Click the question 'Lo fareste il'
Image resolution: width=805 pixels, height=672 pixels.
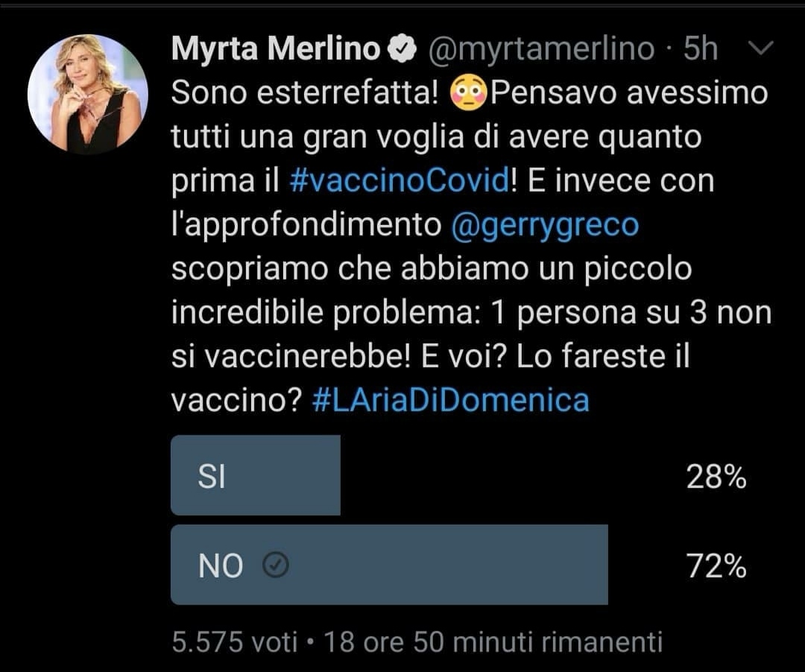coord(602,358)
